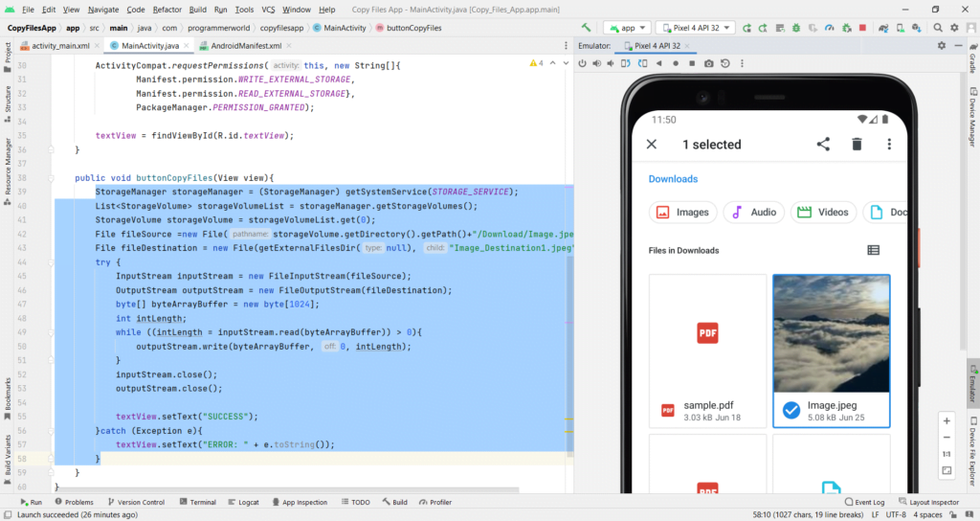Cancel selection with X in phone app
The image size is (980, 521).
point(651,145)
